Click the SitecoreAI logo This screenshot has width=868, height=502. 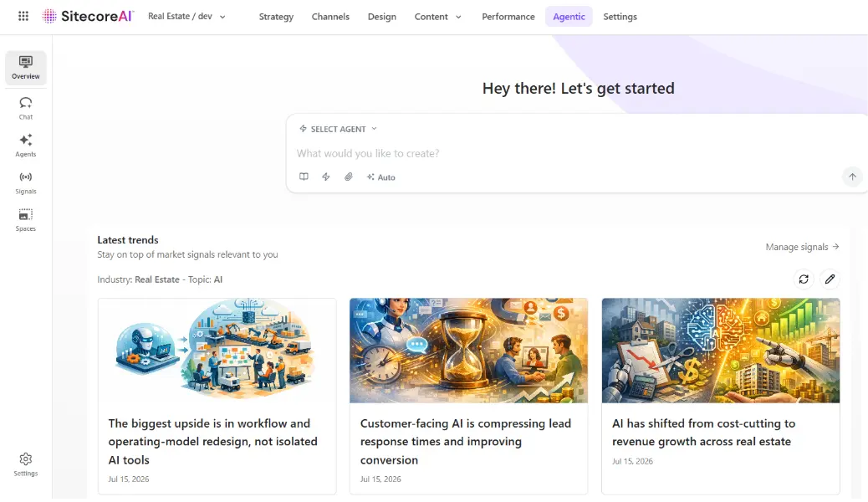pos(88,16)
